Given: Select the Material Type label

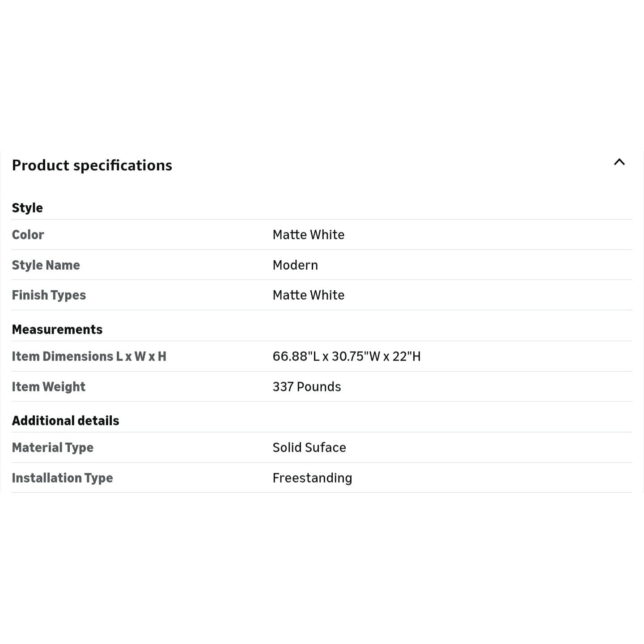Looking at the screenshot, I should coord(53,448).
